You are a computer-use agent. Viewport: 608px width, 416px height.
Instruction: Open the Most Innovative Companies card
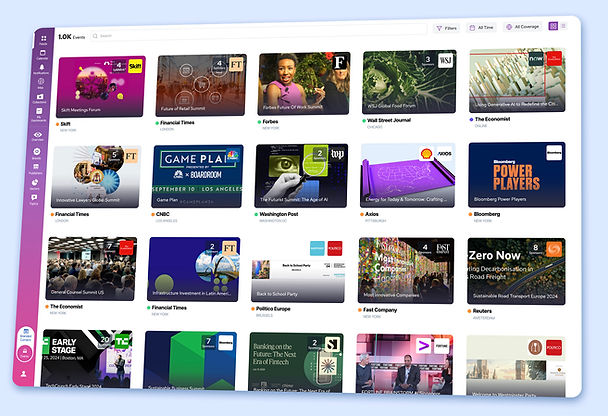point(406,271)
